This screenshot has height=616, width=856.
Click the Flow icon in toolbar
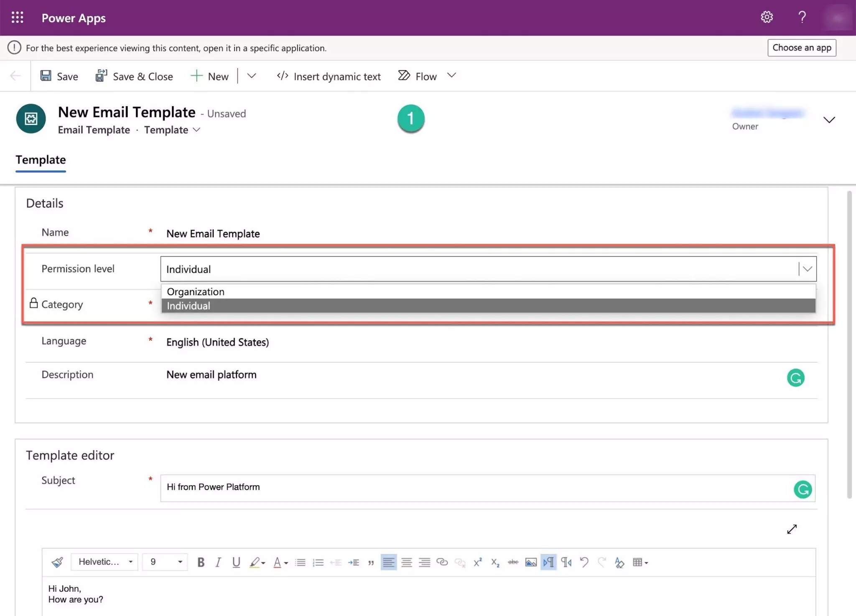click(x=404, y=76)
